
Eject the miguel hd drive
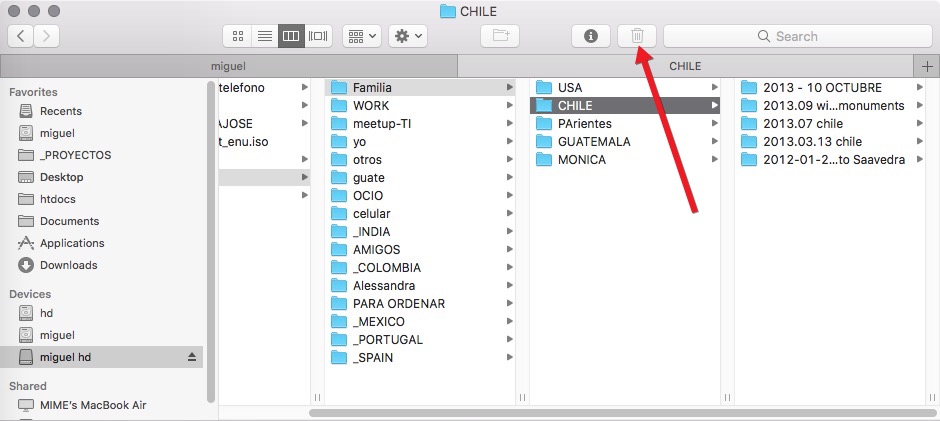pos(192,357)
